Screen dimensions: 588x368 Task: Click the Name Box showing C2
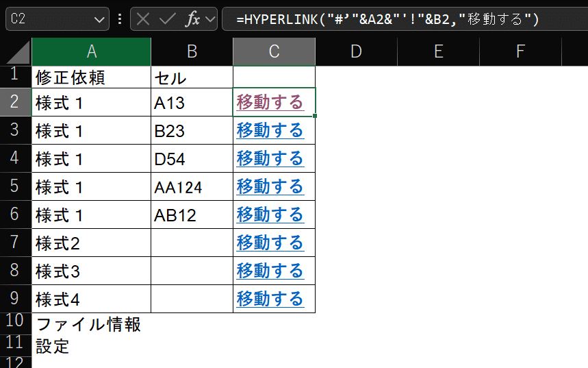click(57, 19)
